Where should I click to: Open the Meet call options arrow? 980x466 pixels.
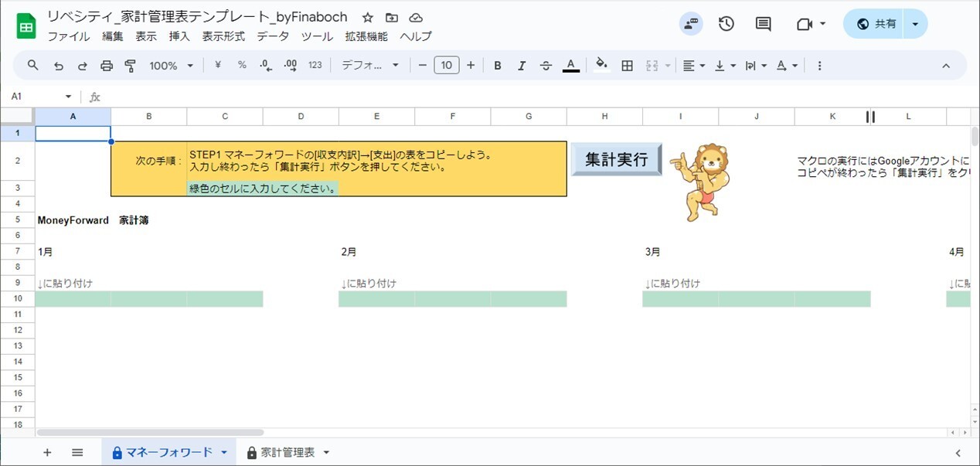pos(822,24)
